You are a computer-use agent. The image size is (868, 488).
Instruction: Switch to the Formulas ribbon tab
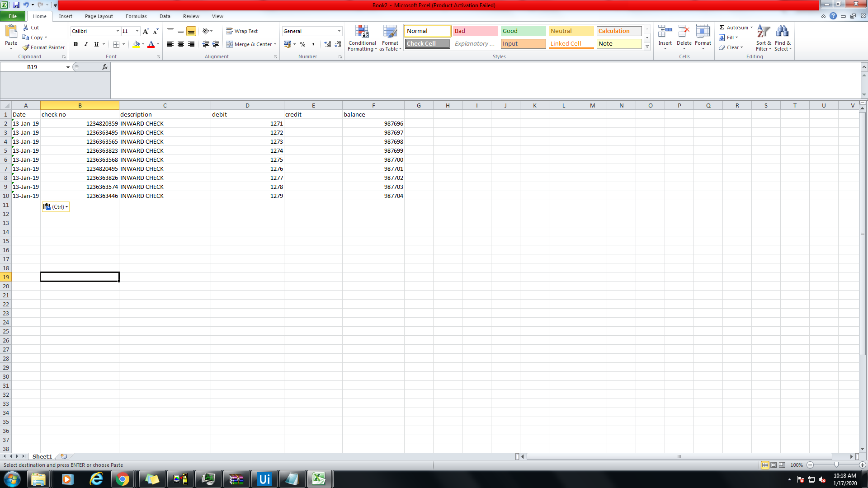pos(136,16)
